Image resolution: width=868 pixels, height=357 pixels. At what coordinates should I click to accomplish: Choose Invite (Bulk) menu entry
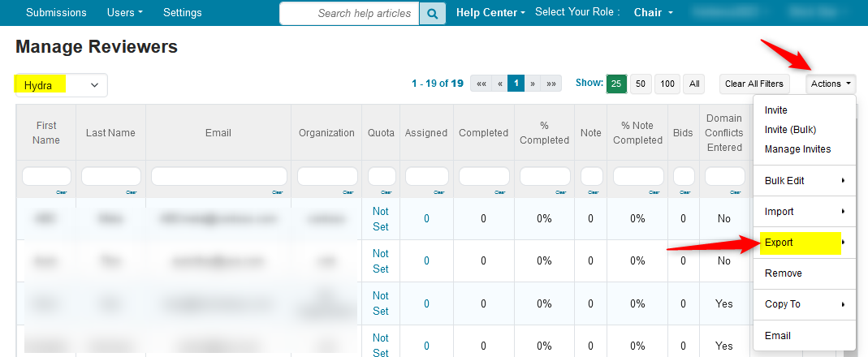tap(790, 130)
